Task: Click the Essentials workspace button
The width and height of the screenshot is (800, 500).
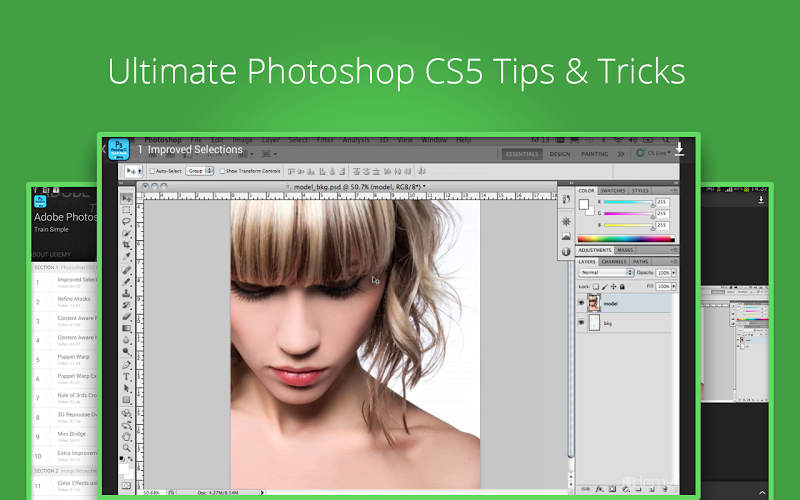Action: (521, 154)
